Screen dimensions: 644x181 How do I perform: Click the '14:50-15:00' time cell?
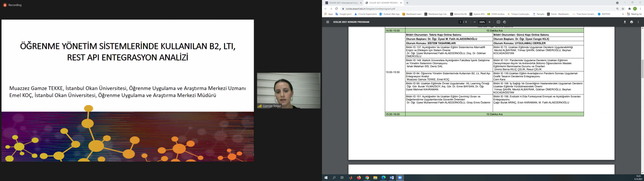395,31
